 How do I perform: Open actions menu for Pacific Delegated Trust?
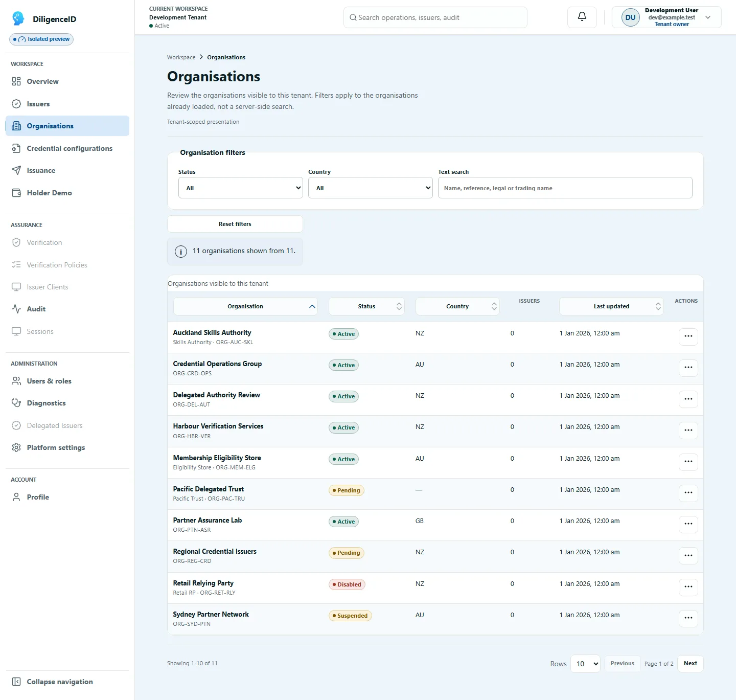coord(688,492)
